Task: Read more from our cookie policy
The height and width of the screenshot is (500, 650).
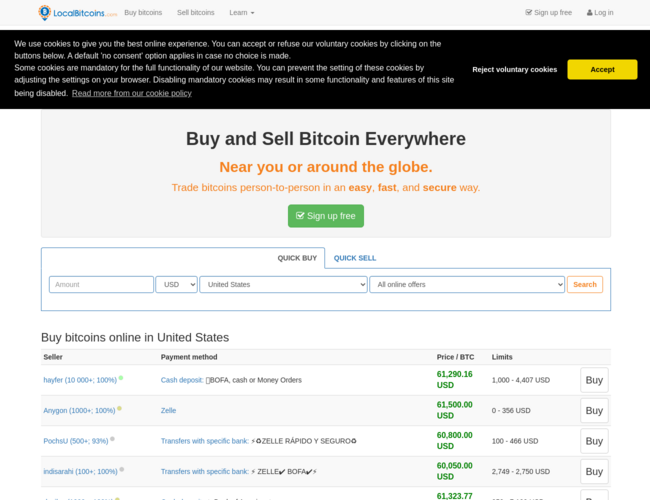Action: tap(132, 93)
